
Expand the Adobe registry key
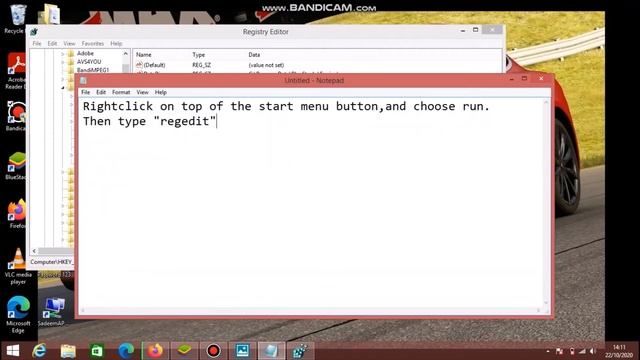pyautogui.click(x=62, y=54)
